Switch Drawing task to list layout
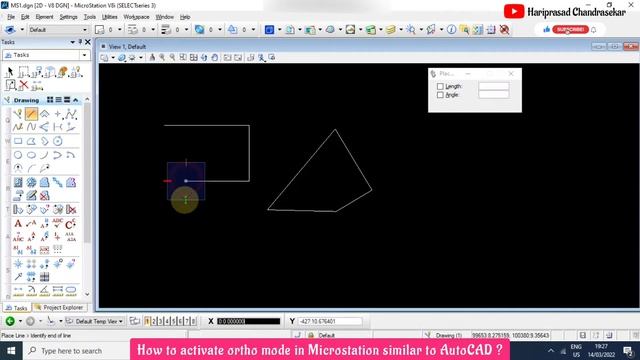640x360 pixels. click(x=58, y=100)
